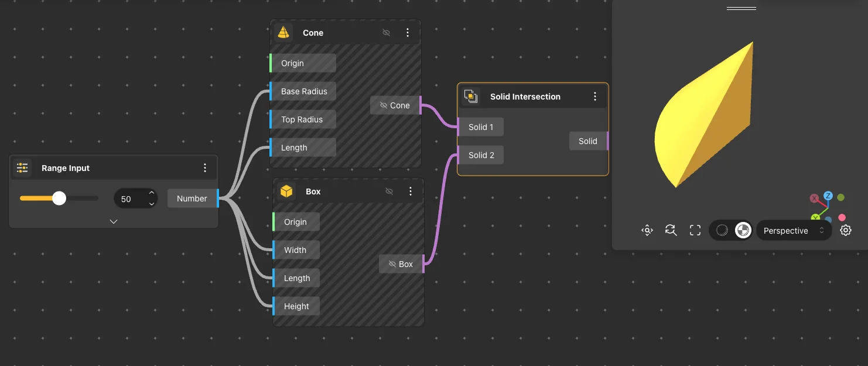Screen dimensions: 868x366
Task: Open the Solid Intersection three-dot menu
Action: pos(595,97)
